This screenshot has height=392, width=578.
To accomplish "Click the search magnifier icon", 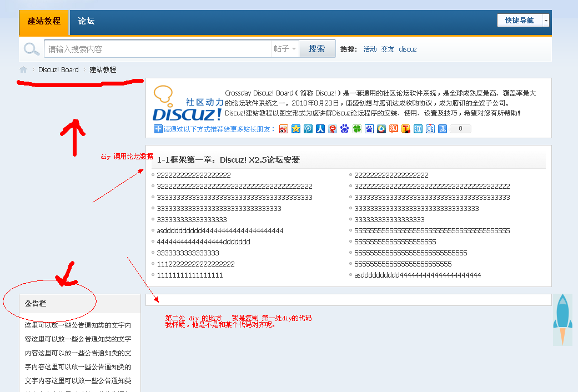I will 31,49.
